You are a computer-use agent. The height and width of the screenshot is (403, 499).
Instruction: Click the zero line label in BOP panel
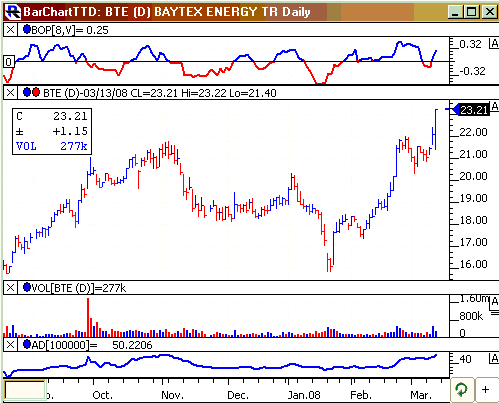(9, 62)
